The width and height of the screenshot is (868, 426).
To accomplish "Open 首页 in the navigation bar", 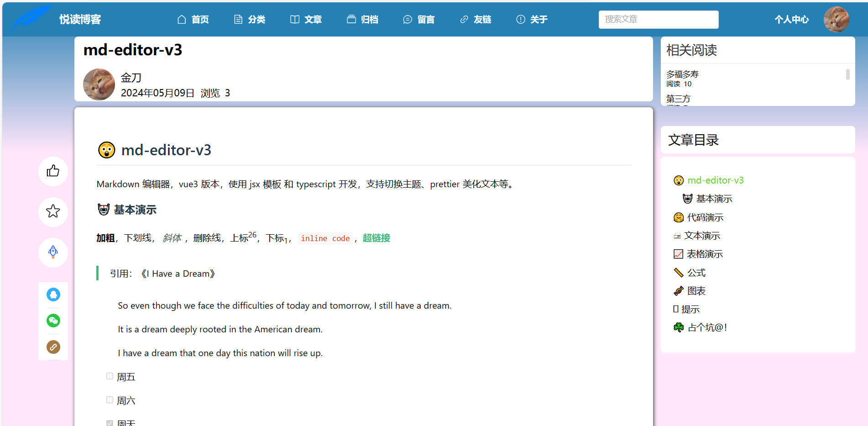I will (x=200, y=19).
